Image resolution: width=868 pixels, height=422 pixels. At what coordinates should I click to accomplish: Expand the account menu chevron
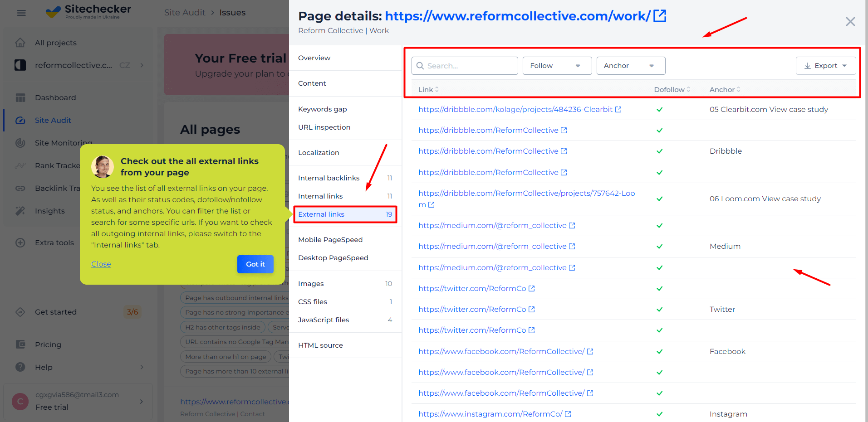[x=142, y=401]
